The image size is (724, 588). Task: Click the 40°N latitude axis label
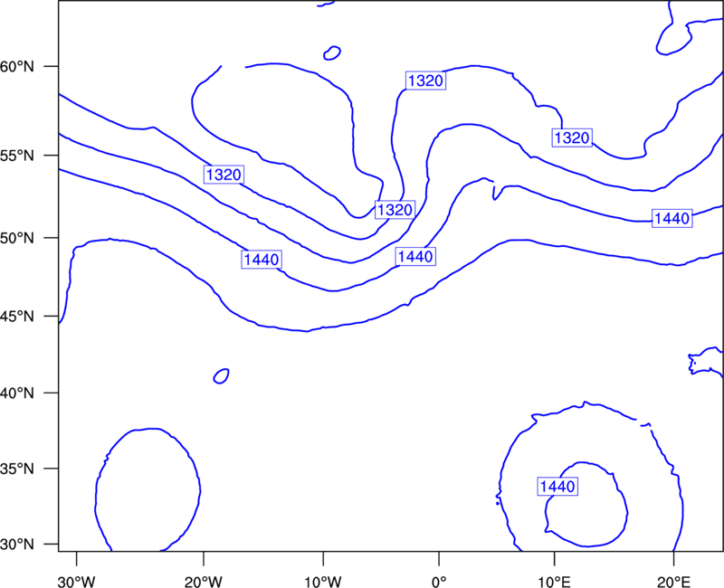tap(16, 394)
